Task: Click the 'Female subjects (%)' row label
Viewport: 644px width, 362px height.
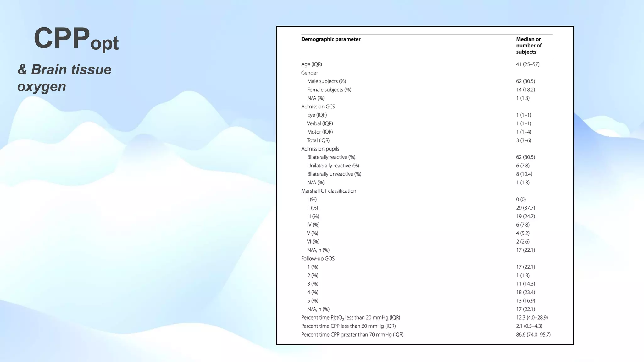Action: [329, 90]
